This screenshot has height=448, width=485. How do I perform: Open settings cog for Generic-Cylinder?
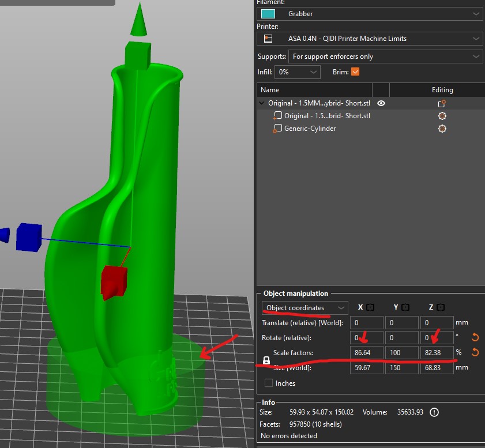click(442, 129)
